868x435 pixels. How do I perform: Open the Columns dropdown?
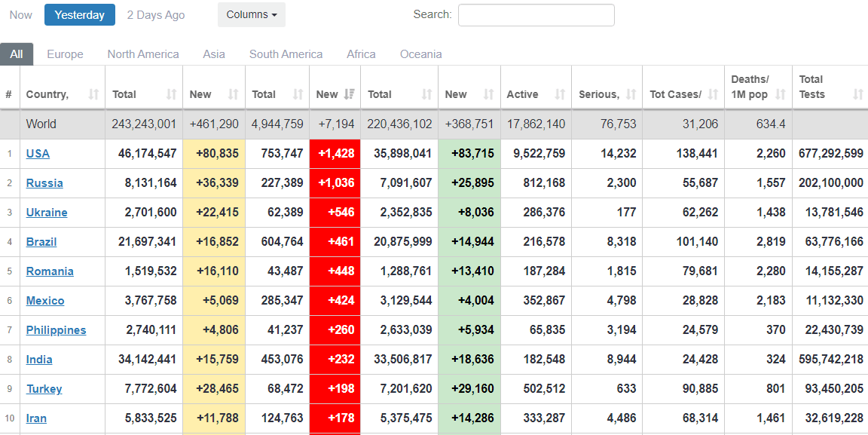pos(251,14)
